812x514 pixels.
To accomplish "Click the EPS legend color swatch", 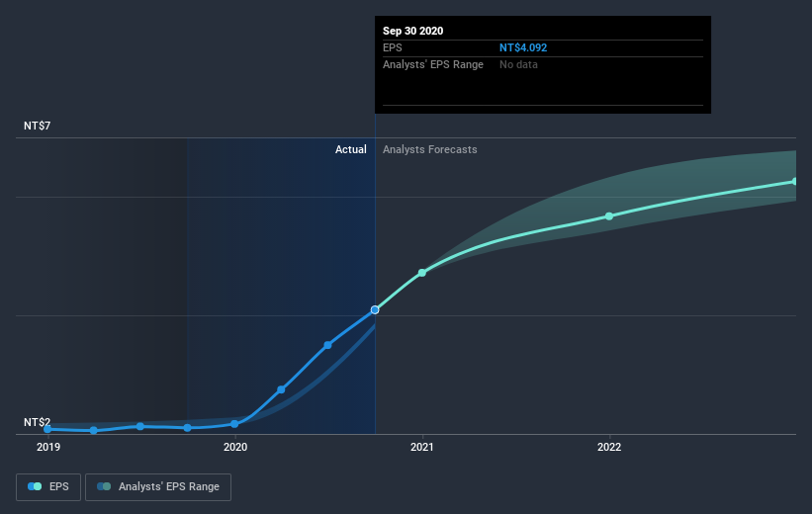I will point(35,486).
